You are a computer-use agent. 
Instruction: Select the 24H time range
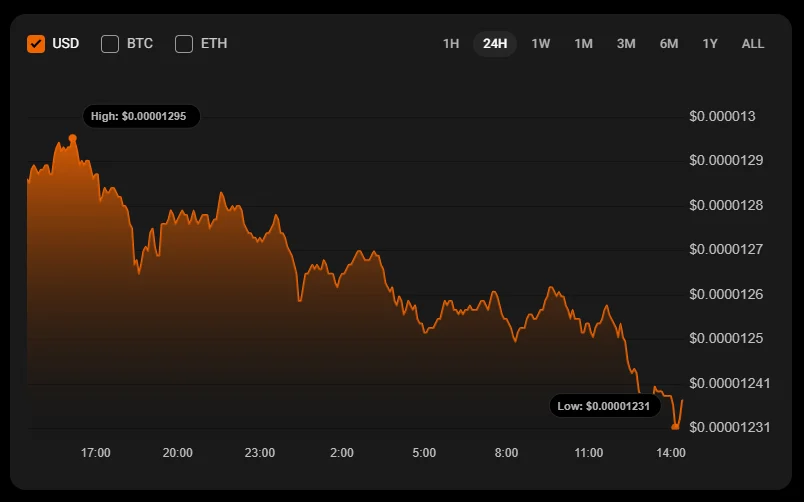point(495,44)
